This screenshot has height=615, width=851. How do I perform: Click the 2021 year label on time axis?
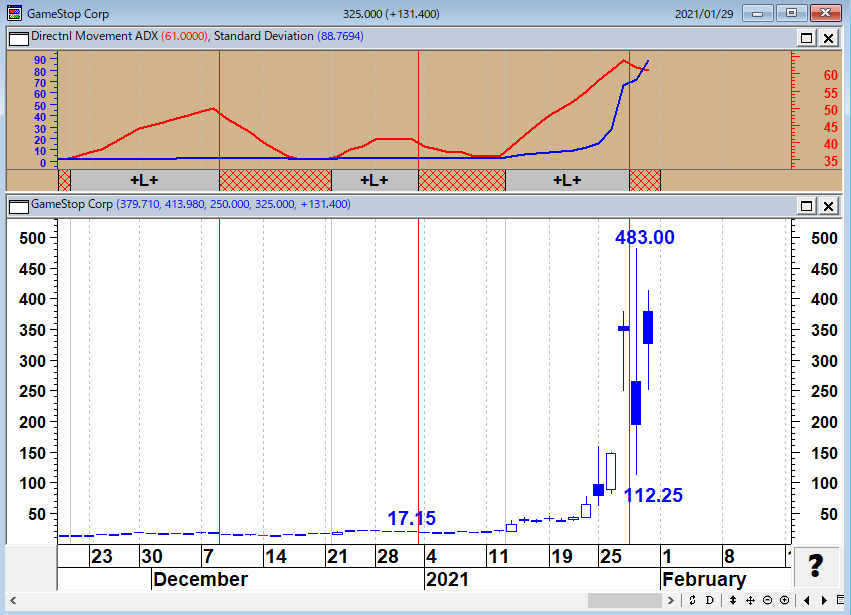(x=447, y=579)
